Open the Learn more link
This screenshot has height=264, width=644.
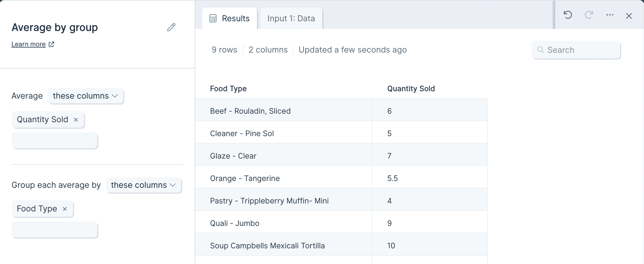click(x=29, y=44)
